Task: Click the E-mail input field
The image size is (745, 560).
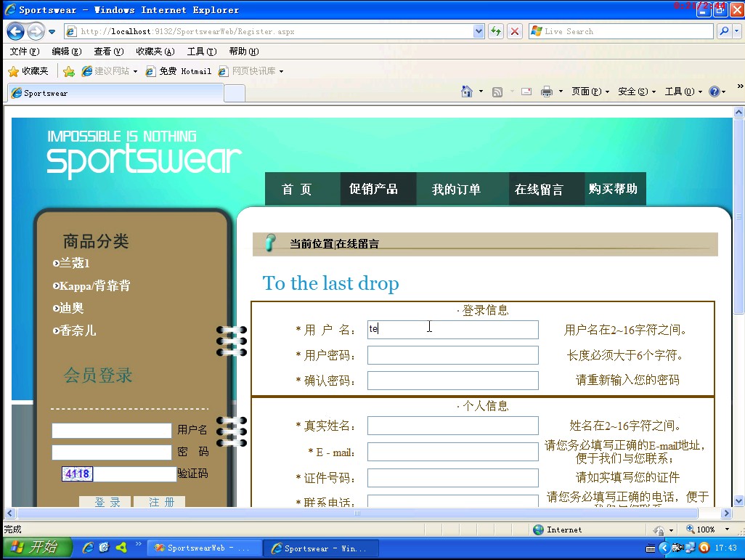Action: [x=453, y=452]
